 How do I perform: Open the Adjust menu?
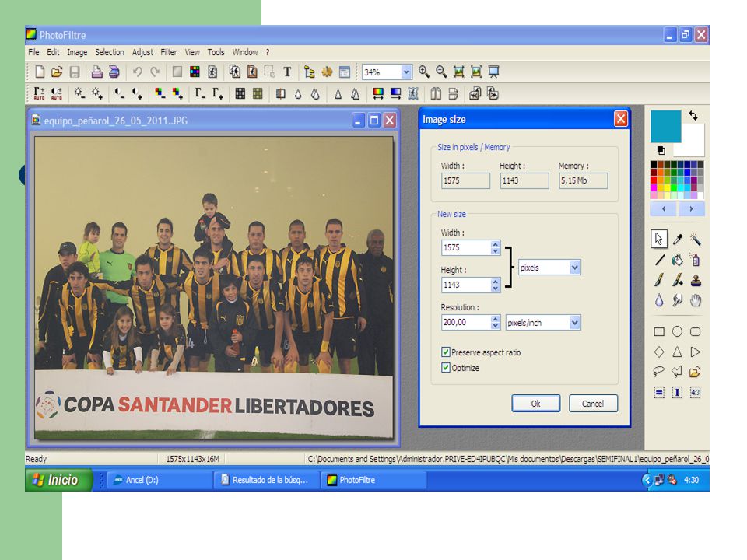[142, 52]
